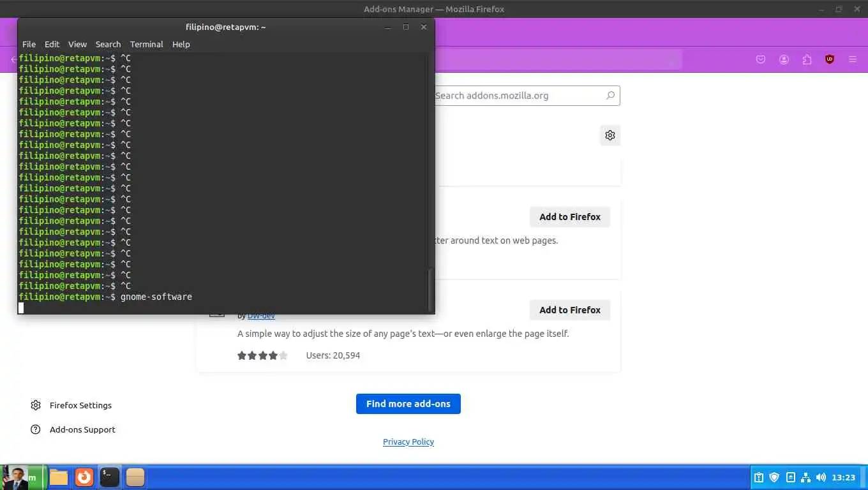Open the Privacy Policy link
Image resolution: width=868 pixels, height=490 pixels.
tap(408, 442)
